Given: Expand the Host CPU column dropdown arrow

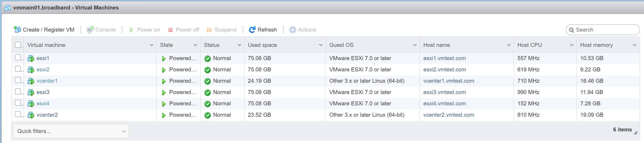Looking at the screenshot, I should click(x=571, y=45).
